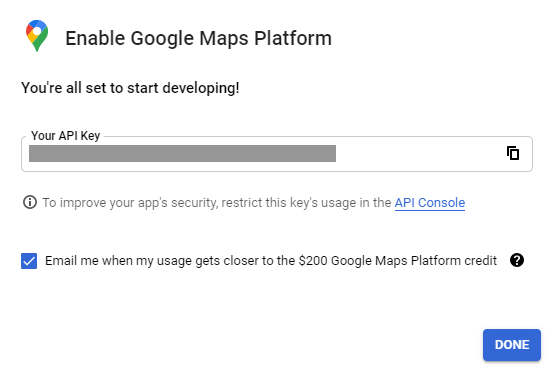The image size is (555, 376).
Task: Open the API Console link
Action: (430, 203)
